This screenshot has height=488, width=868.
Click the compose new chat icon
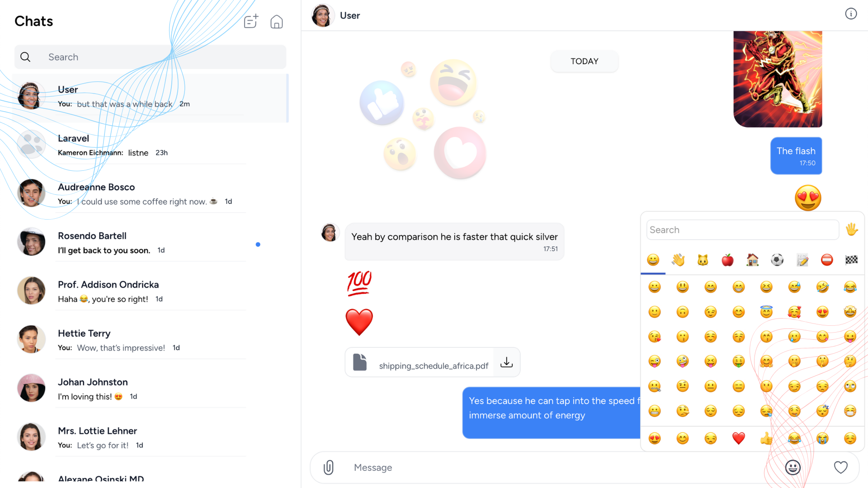(x=251, y=21)
